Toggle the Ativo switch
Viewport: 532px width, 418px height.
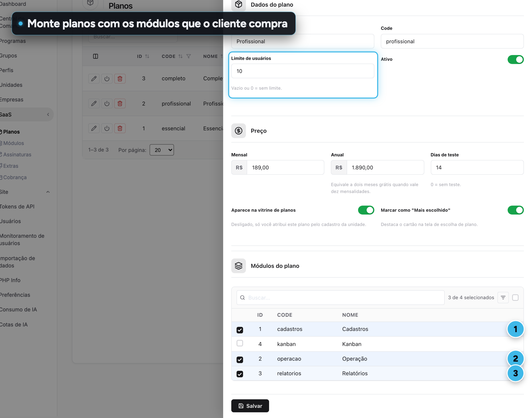[x=515, y=59]
